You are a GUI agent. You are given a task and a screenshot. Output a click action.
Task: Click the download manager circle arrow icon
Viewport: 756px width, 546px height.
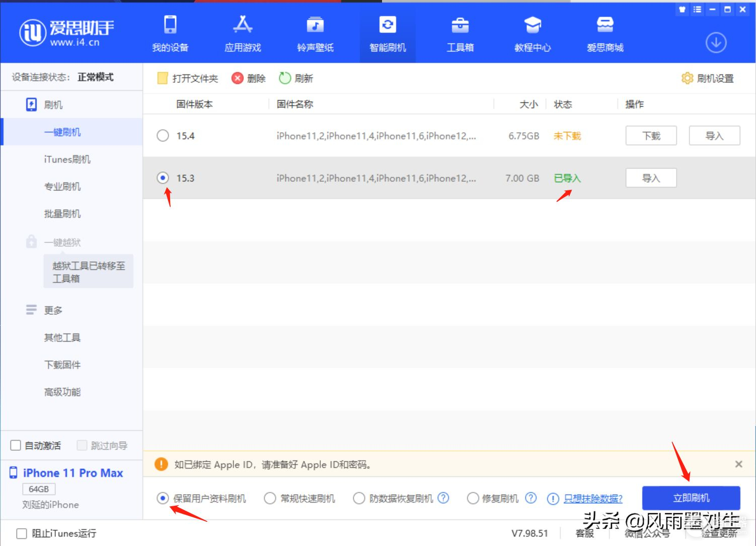(x=716, y=43)
